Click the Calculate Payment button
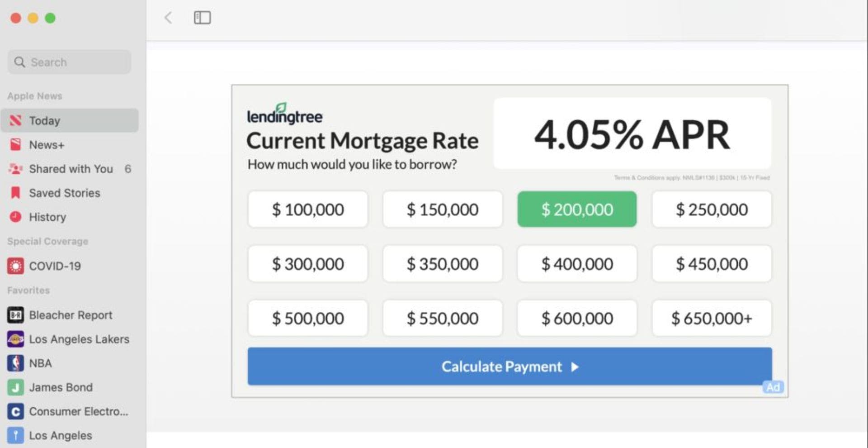The width and height of the screenshot is (868, 448). click(509, 367)
